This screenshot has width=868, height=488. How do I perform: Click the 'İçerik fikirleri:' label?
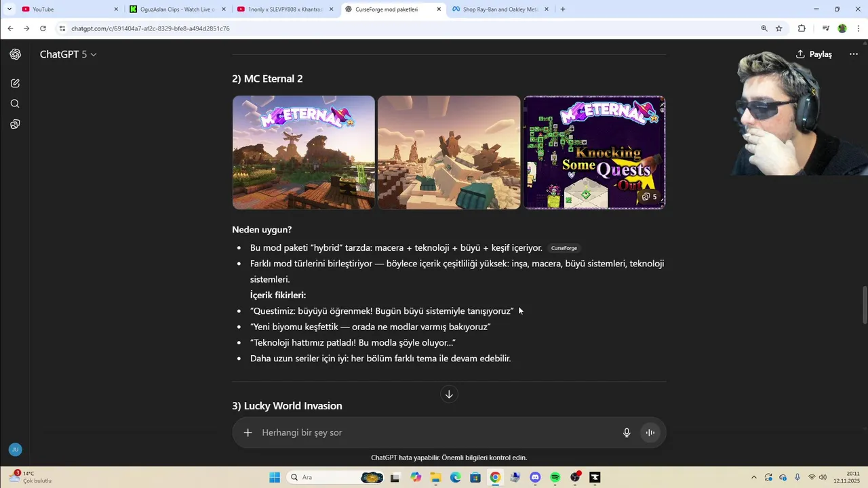278,296
